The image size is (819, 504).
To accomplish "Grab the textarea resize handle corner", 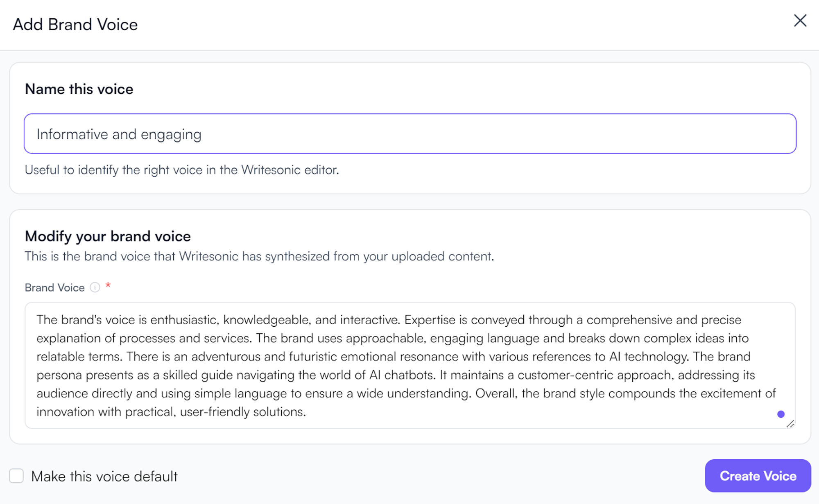I will [x=790, y=424].
